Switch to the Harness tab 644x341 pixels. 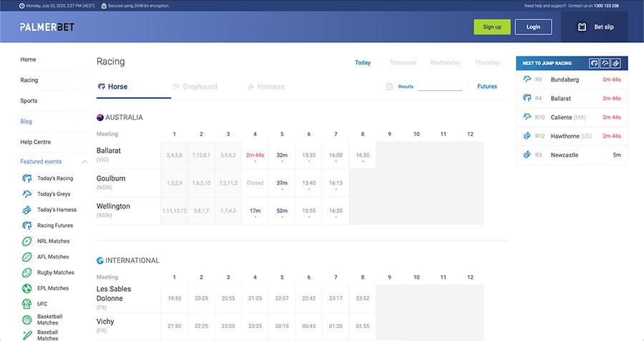click(265, 87)
